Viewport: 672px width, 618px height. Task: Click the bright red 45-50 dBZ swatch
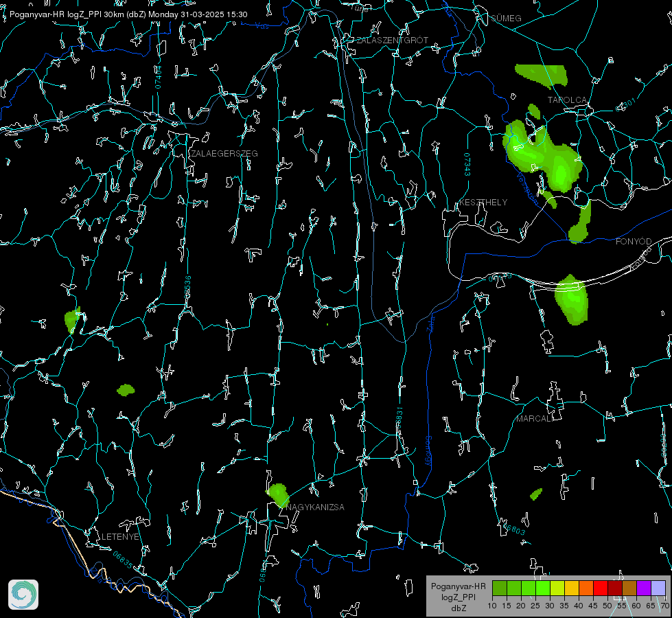tap(601, 588)
